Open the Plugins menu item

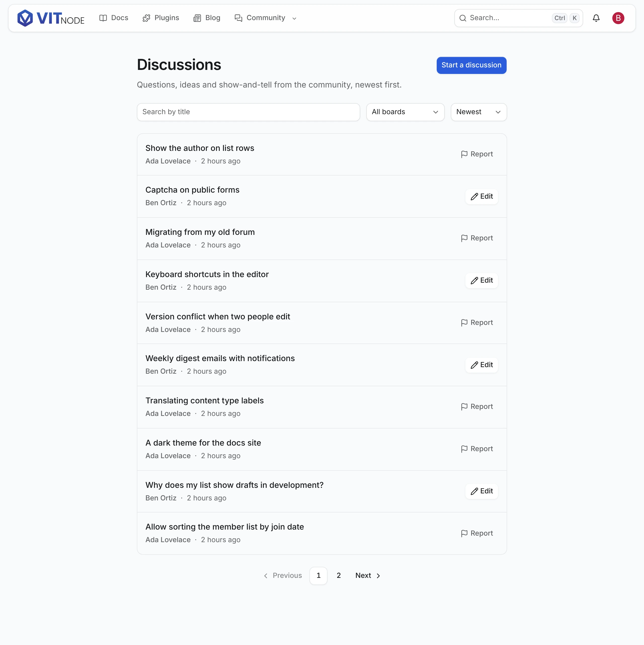161,18
